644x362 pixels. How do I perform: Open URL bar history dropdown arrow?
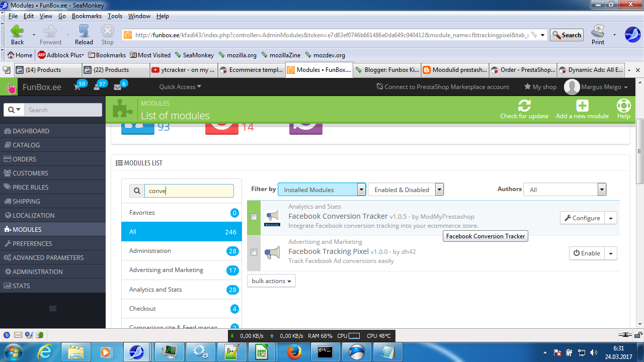pos(543,35)
